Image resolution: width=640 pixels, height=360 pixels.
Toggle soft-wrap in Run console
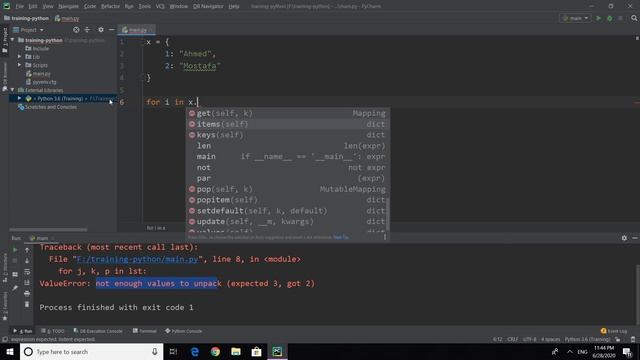(27, 272)
